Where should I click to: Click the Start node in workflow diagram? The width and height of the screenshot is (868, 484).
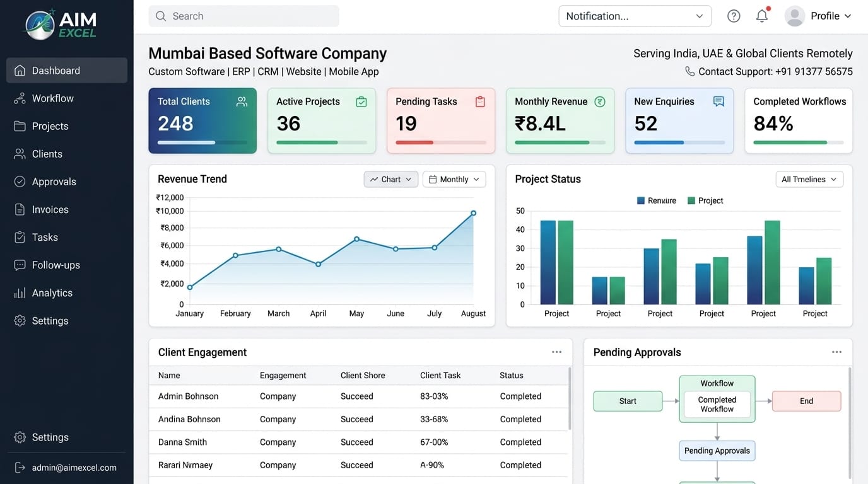click(x=628, y=401)
